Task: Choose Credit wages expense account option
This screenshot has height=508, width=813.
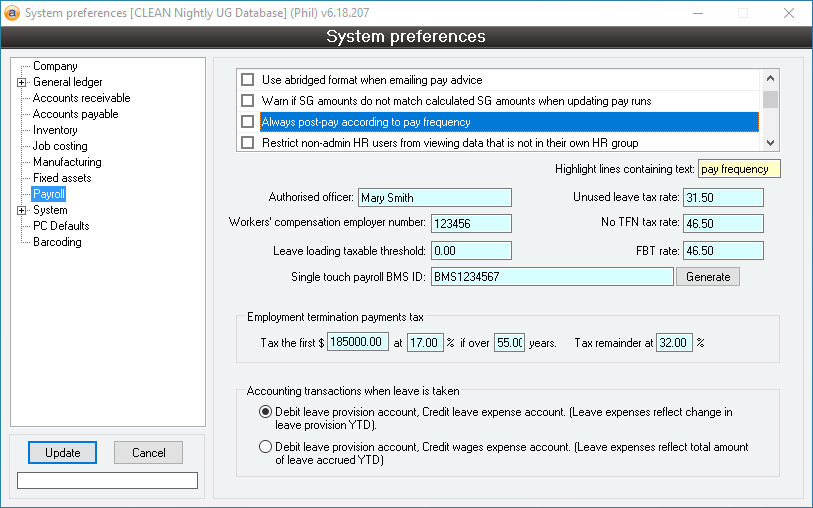Action: point(265,447)
